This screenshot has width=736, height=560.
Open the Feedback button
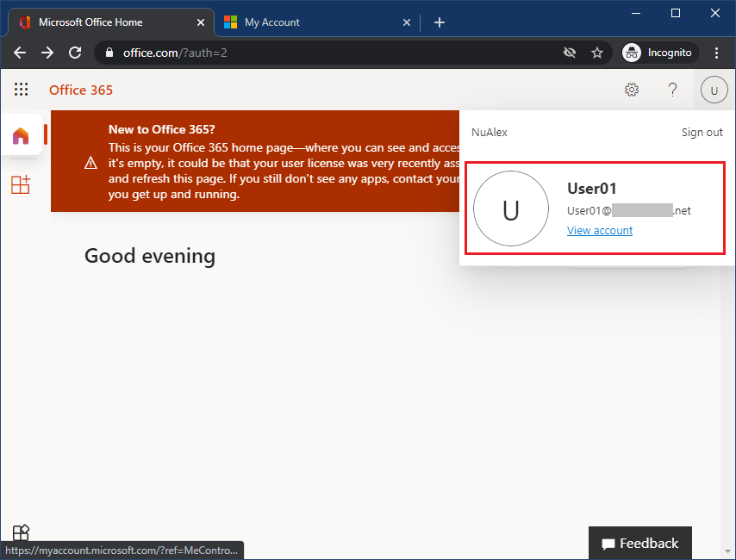639,543
